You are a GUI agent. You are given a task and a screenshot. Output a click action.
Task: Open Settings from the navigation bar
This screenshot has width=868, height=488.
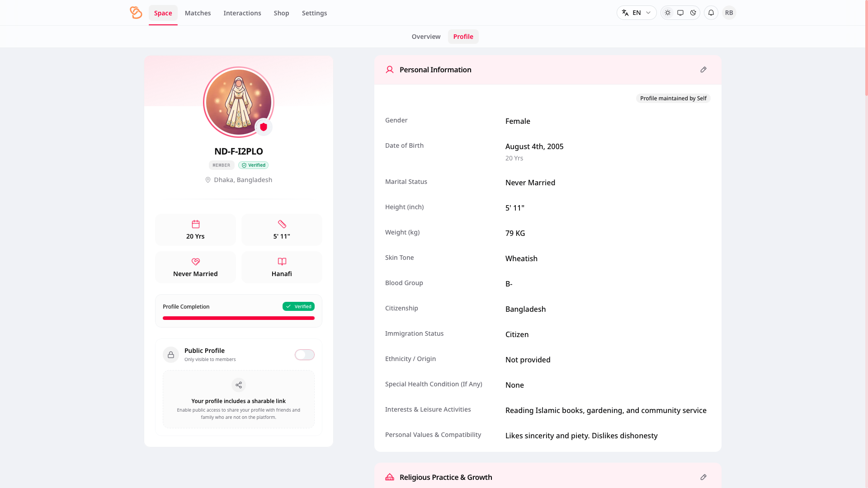[x=314, y=13]
